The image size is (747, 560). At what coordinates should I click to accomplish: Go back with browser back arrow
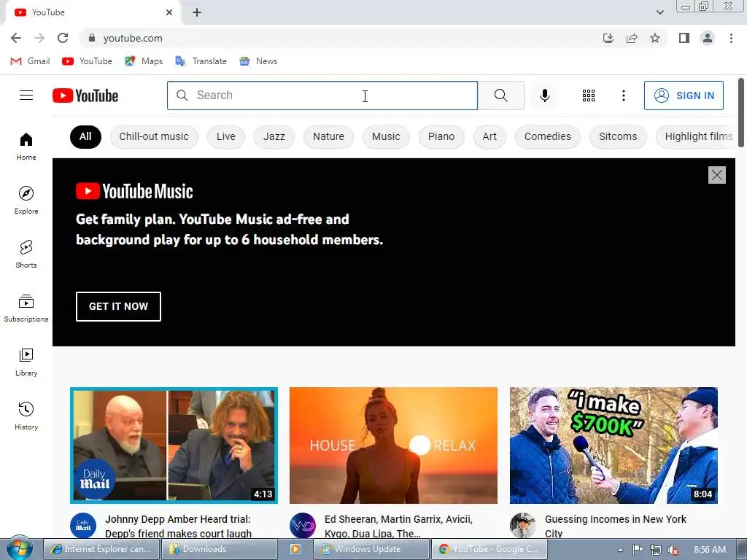tap(16, 38)
